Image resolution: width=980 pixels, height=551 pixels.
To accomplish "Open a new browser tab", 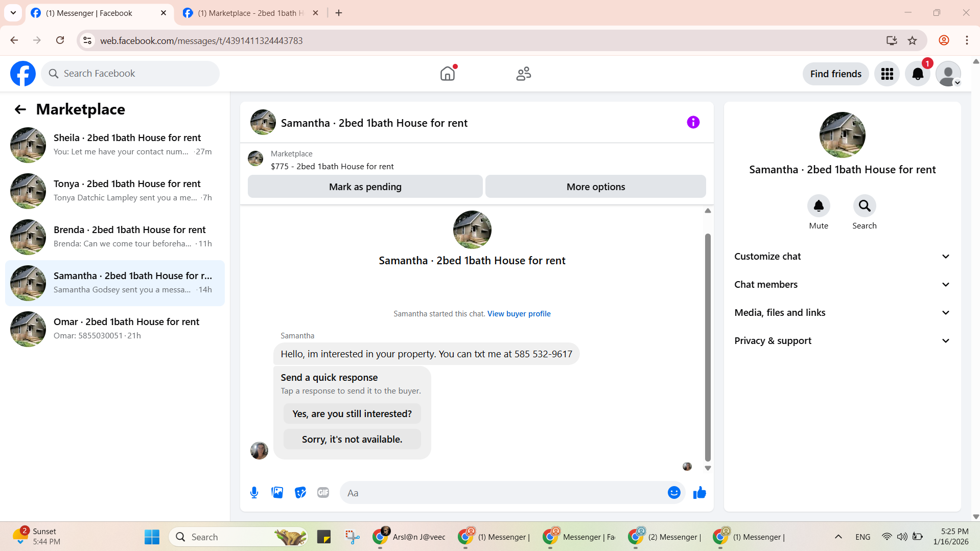I will [x=339, y=13].
